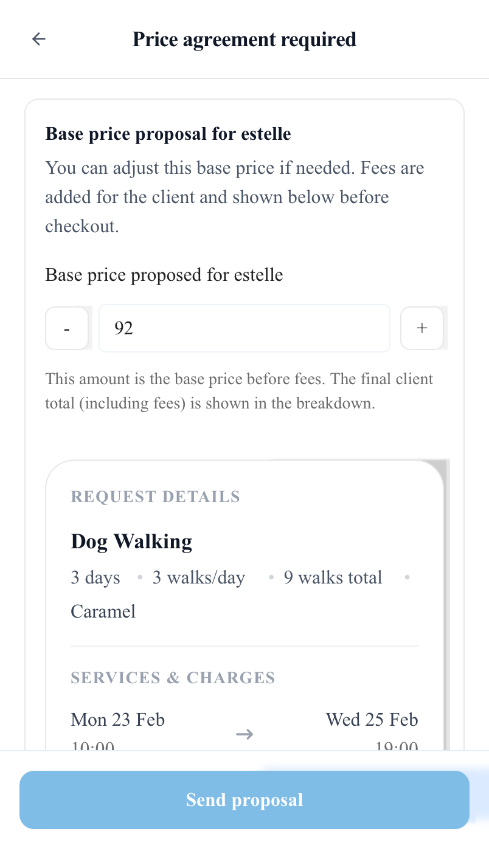Tap the minus icon to decrease base price
The height and width of the screenshot is (868, 489).
click(x=66, y=328)
